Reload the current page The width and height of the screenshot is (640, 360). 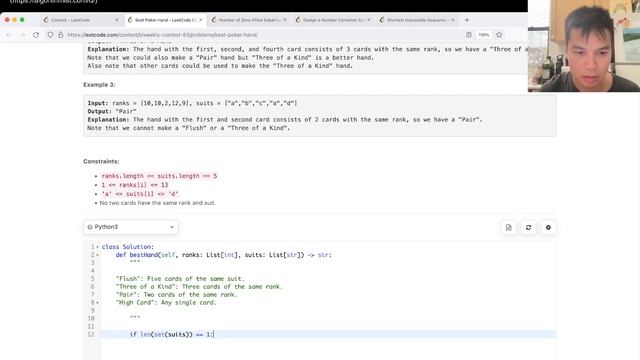[36, 35]
